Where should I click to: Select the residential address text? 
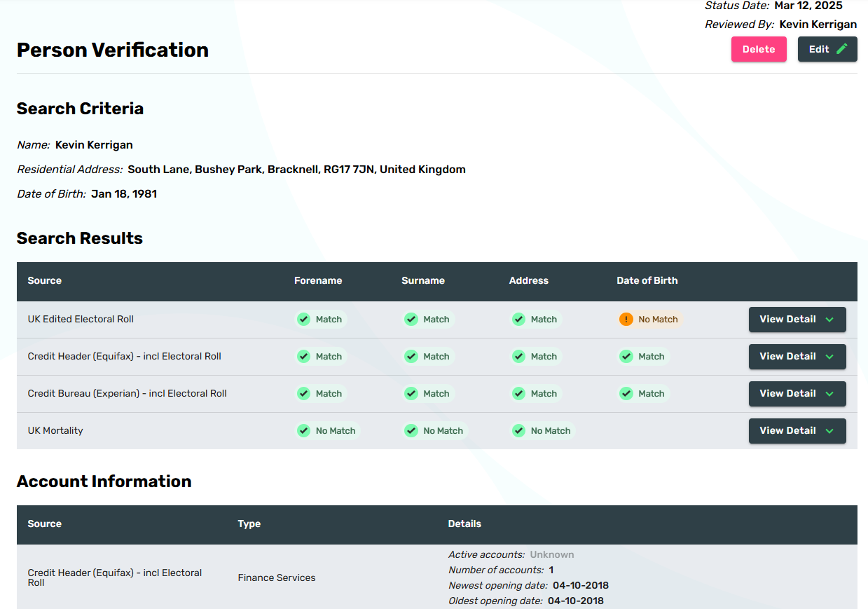(296, 170)
